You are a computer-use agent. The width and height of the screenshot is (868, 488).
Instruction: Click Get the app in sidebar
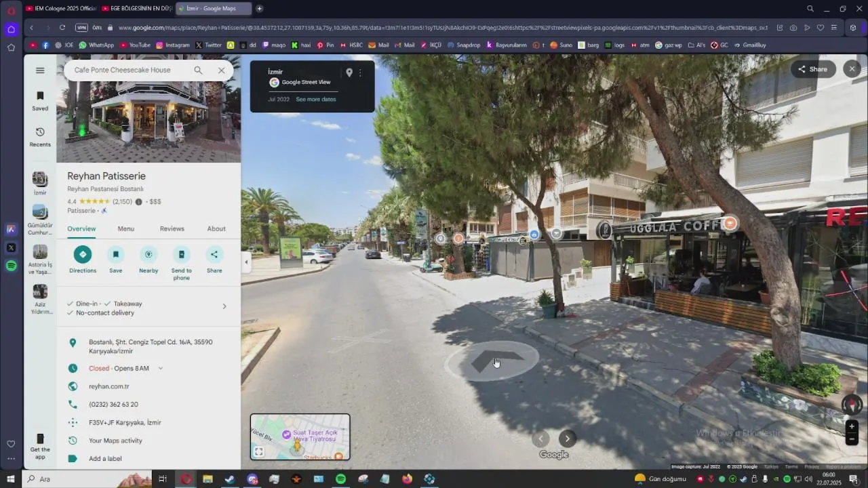pos(40,447)
